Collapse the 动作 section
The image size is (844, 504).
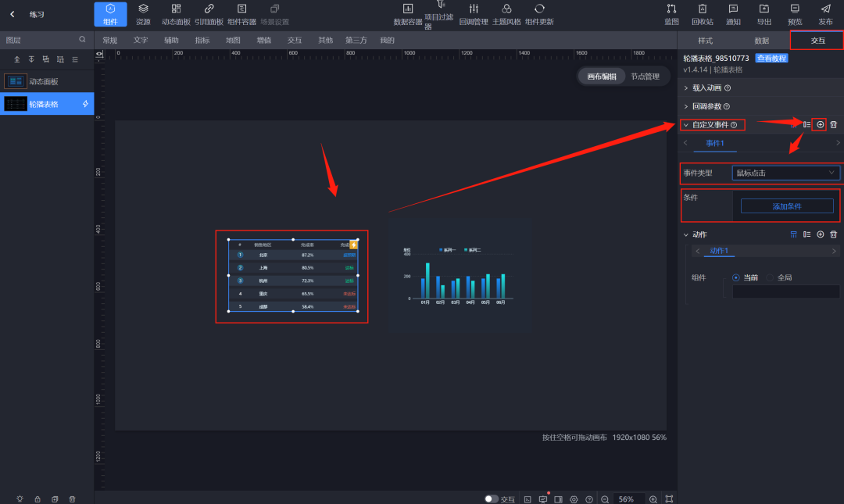pos(686,234)
